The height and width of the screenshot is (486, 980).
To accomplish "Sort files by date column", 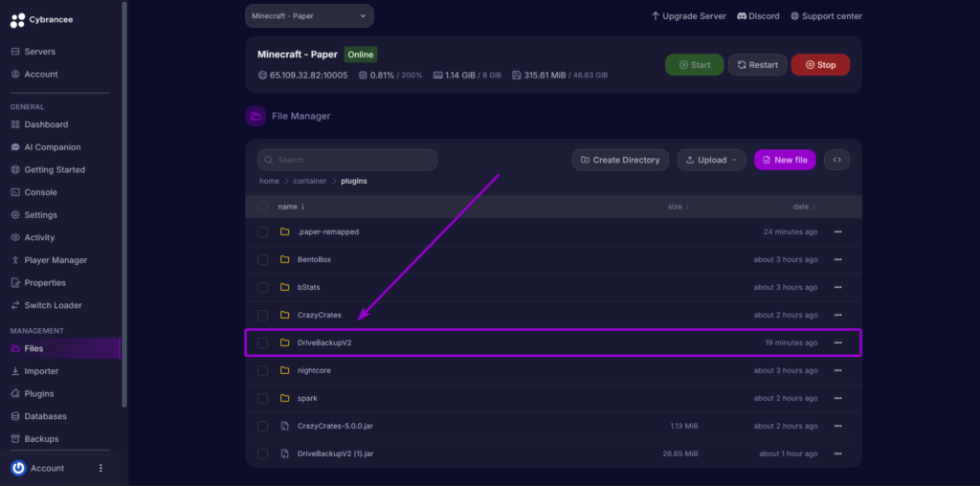I will tap(804, 207).
